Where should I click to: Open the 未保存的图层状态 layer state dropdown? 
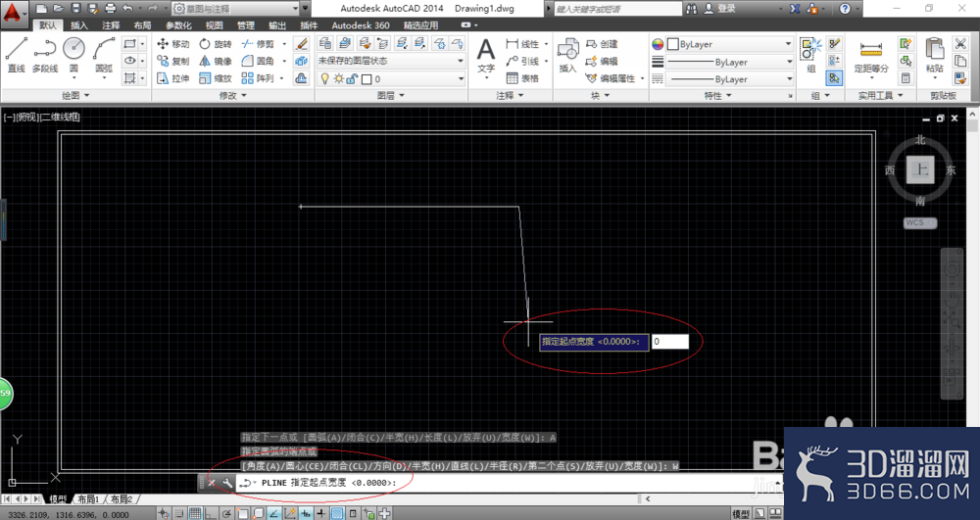pos(391,61)
